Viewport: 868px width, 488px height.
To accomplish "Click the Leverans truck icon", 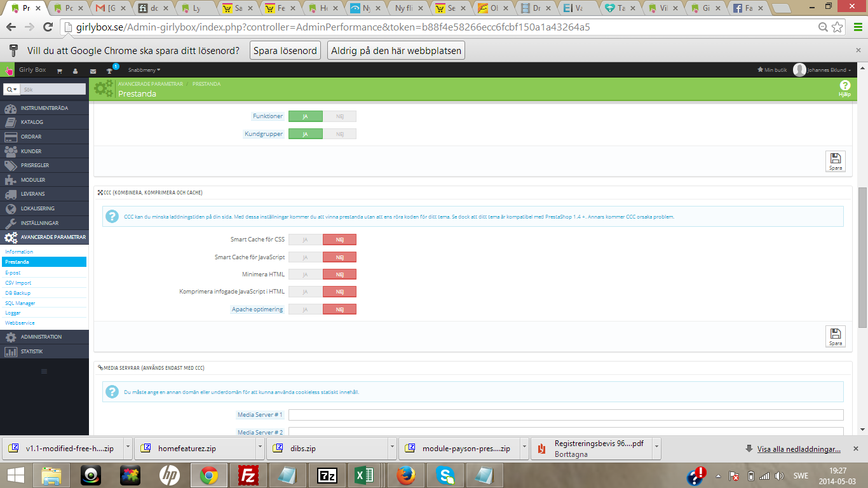I will click(x=11, y=194).
